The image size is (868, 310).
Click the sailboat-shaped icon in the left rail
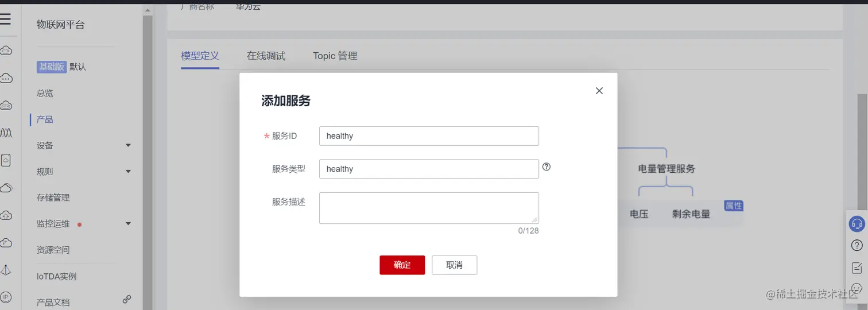(x=6, y=270)
